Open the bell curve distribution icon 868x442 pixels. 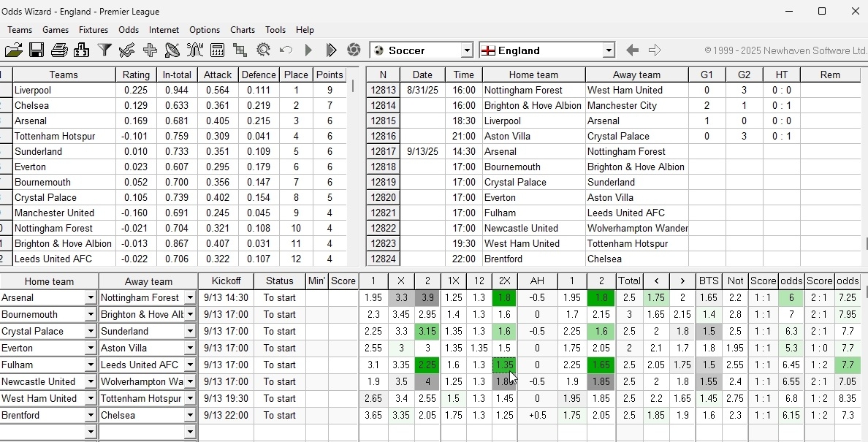click(195, 50)
